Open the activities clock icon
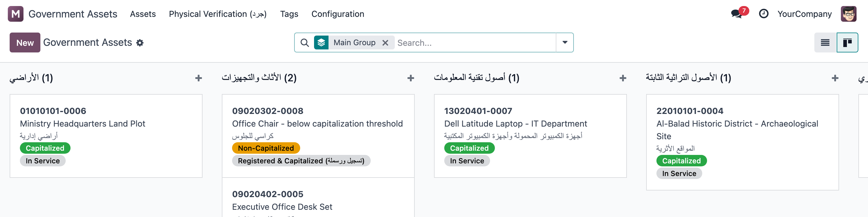Viewport: 868px width, 217px height. 763,14
